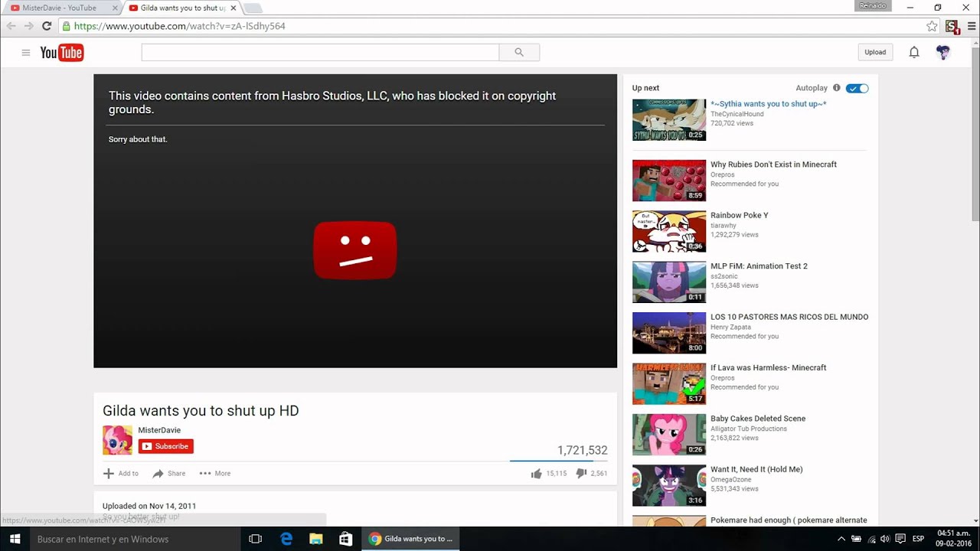Open a new browser tab
Viewport: 980px width, 551px height.
(253, 8)
